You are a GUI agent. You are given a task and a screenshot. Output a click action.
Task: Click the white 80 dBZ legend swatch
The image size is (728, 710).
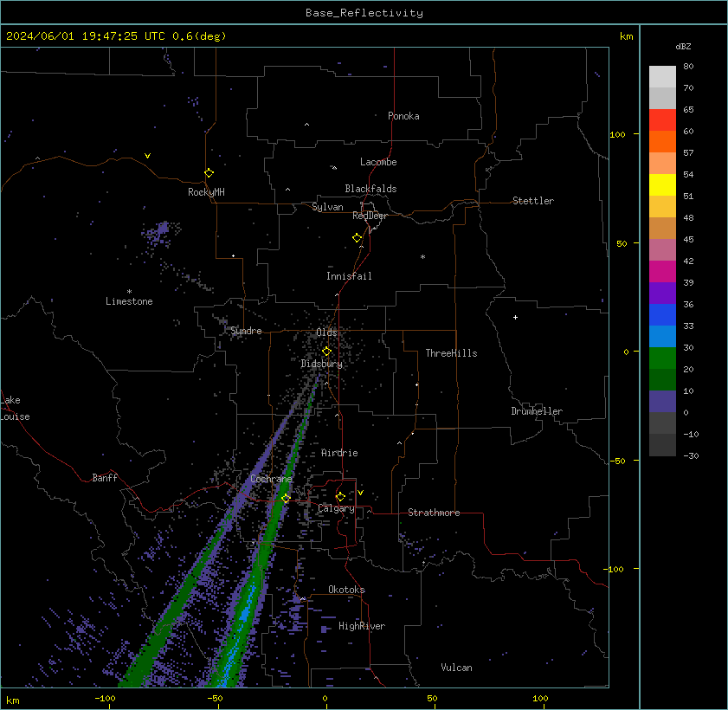coord(662,76)
